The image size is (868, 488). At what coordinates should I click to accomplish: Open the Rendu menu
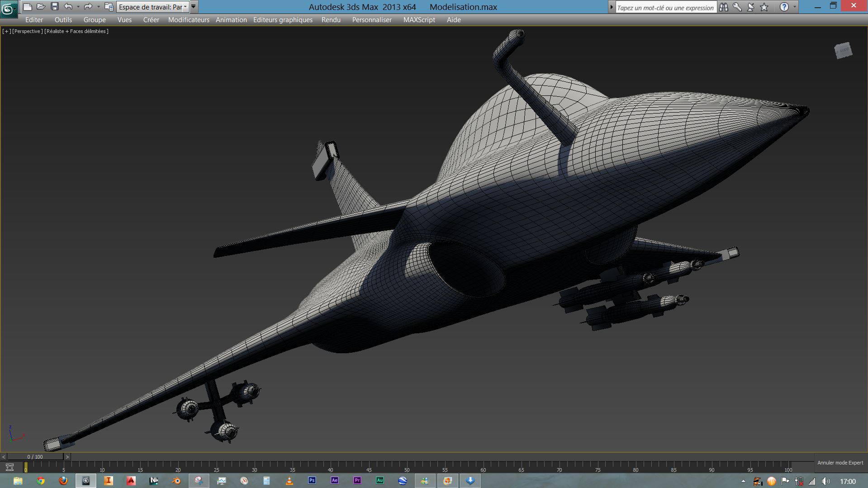click(x=331, y=20)
